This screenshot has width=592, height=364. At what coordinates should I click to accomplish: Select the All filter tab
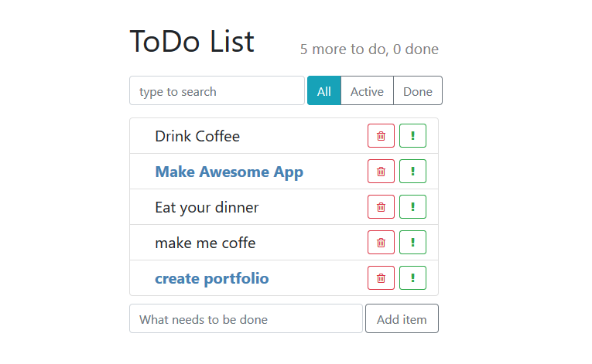[324, 90]
